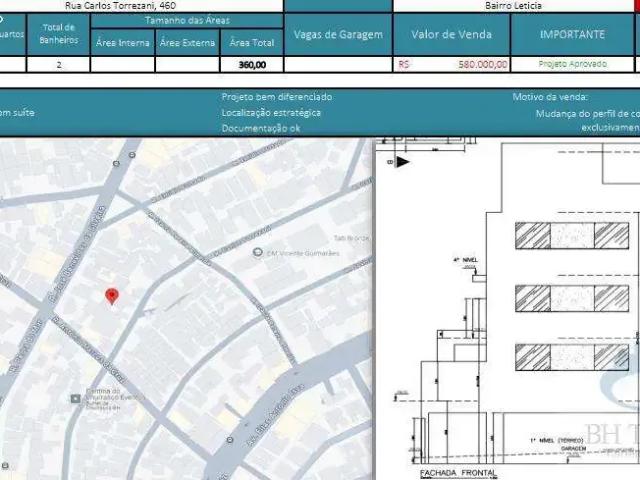The height and width of the screenshot is (480, 640).
Task: Select the 'Projeto Aprovado' cell
Action: click(x=572, y=64)
